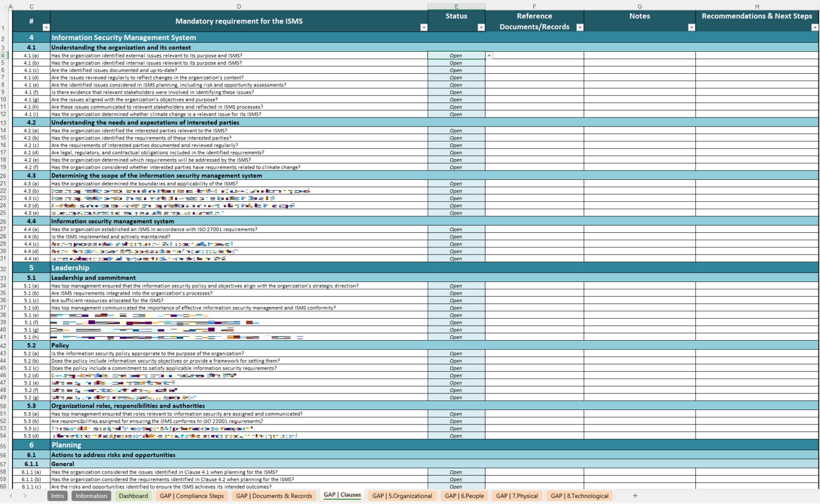The width and height of the screenshot is (820, 504).
Task: Open the Status dropdown in the selected cell
Action: point(488,55)
